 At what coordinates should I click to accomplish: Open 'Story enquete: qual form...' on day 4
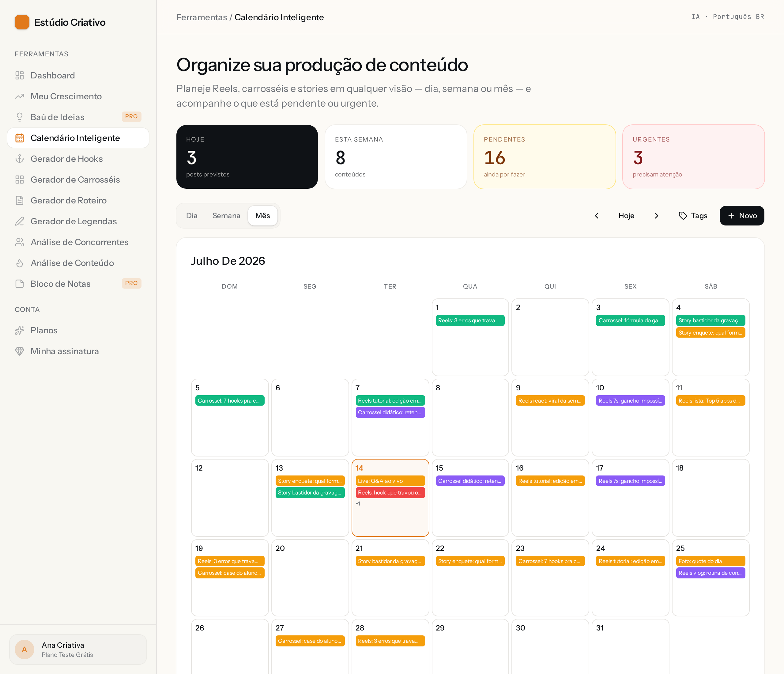tap(710, 333)
